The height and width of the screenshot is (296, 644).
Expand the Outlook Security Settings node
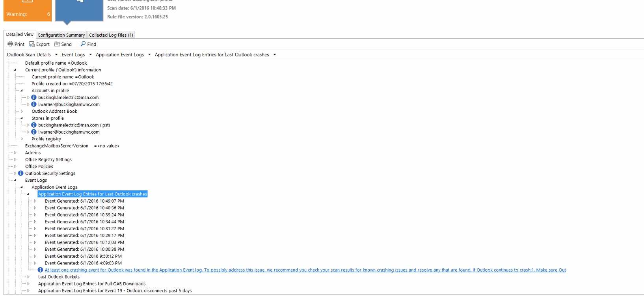(15, 173)
